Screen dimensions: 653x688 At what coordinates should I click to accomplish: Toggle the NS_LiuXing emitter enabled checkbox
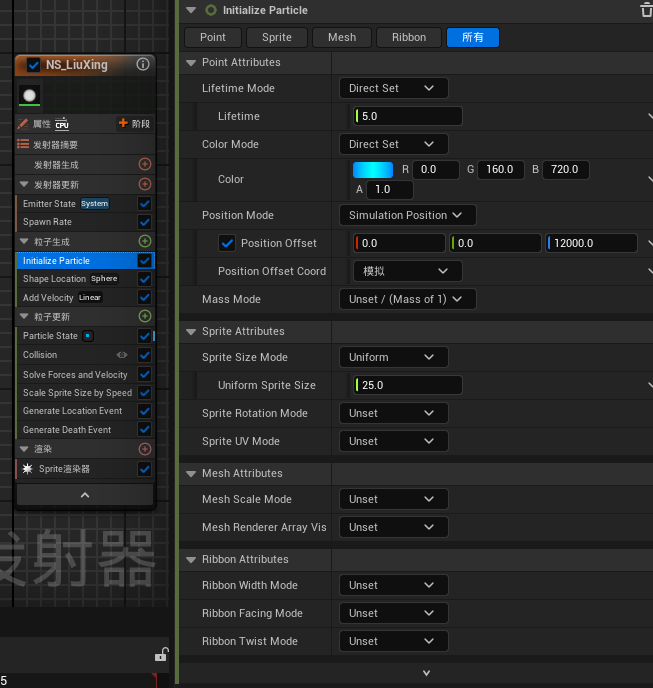tap(34, 65)
